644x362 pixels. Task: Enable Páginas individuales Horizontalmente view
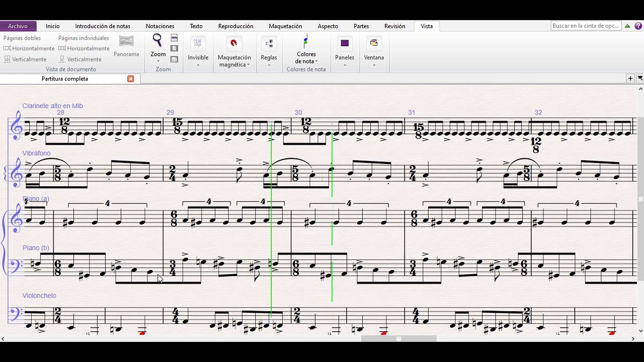84,49
